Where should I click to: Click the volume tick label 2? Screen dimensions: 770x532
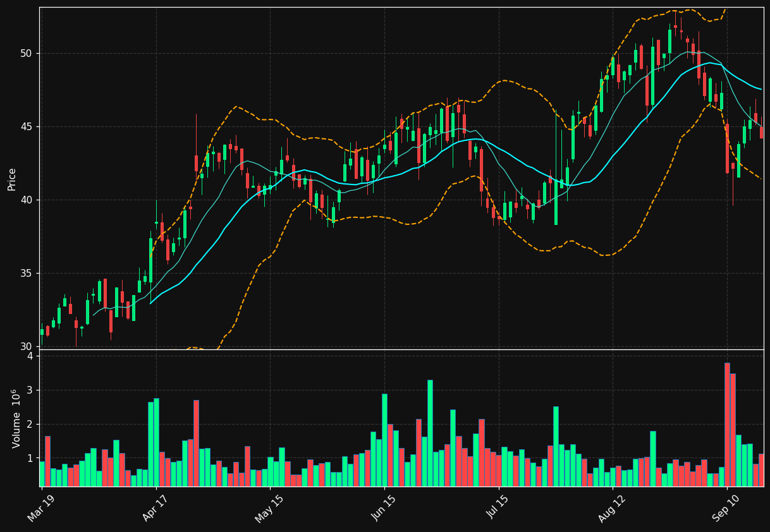pyautogui.click(x=29, y=424)
